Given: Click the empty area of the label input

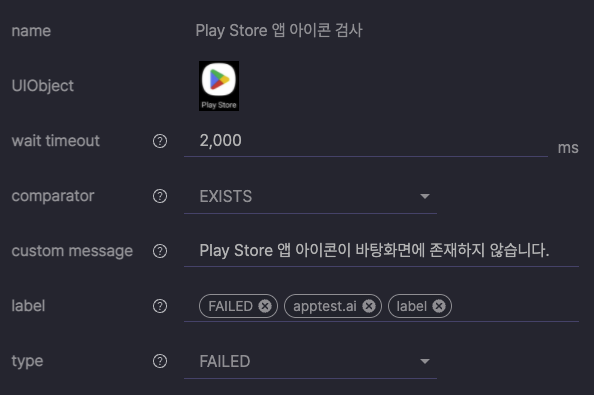Looking at the screenshot, I should pos(515,306).
